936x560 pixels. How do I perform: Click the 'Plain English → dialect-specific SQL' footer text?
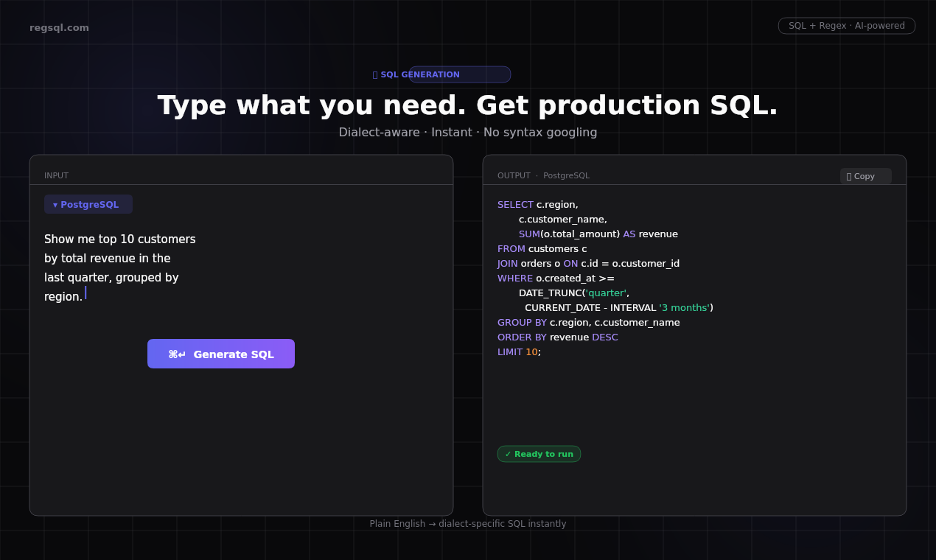point(468,524)
